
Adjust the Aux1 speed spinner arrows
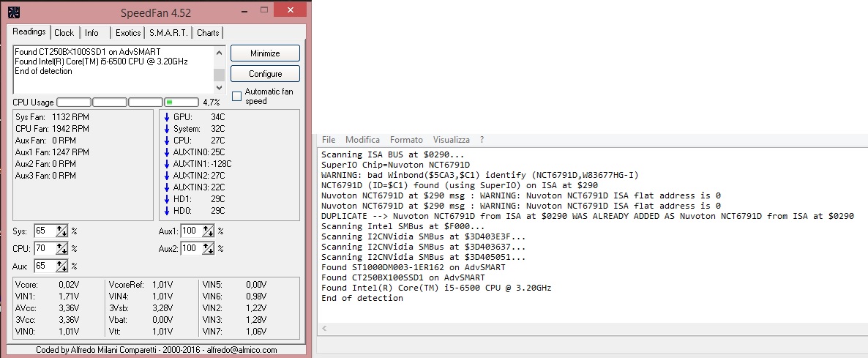click(x=209, y=231)
